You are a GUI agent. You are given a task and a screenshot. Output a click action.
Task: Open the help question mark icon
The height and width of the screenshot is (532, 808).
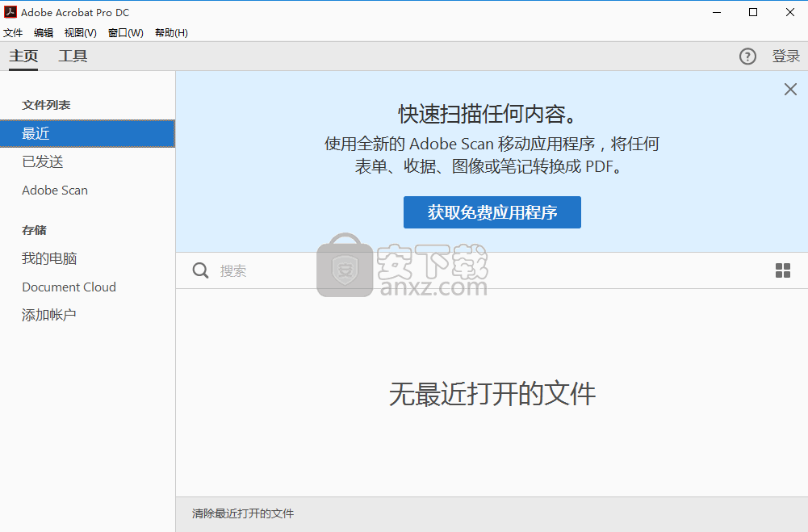[747, 57]
